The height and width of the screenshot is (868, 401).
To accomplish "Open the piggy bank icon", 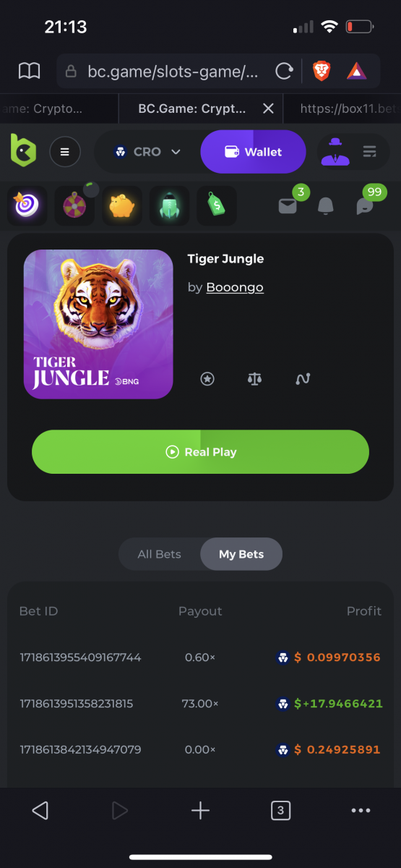I will 122,206.
